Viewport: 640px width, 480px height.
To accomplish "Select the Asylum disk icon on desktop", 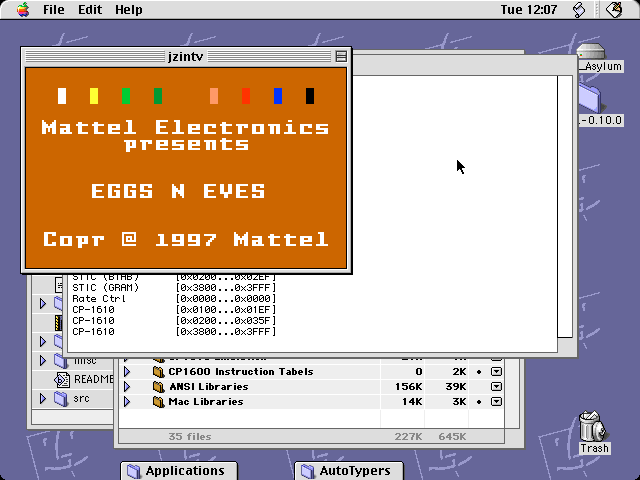I will [591, 51].
